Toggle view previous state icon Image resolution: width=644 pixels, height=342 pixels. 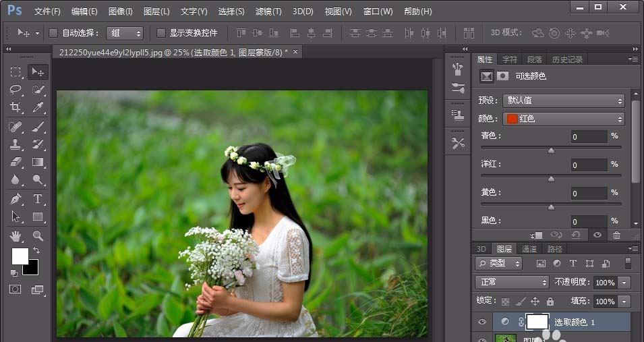[x=556, y=235]
